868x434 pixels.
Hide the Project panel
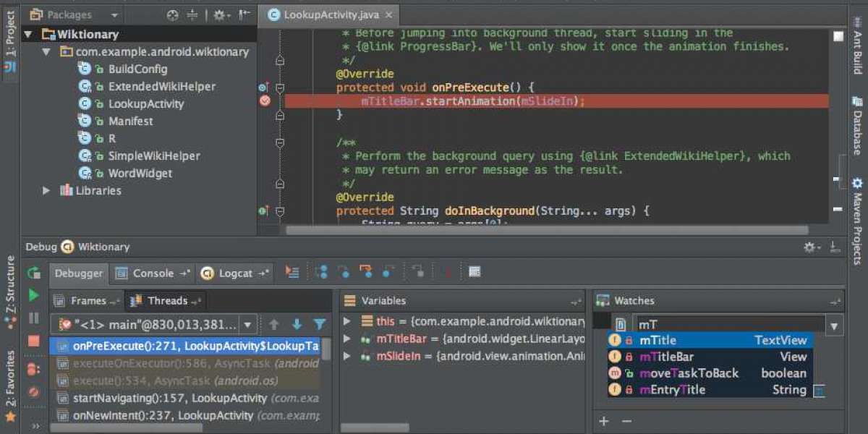(244, 14)
